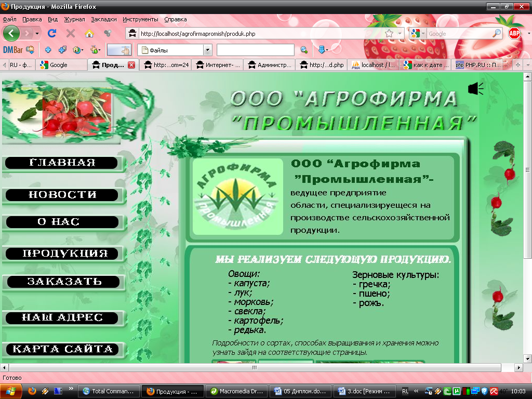
Task: Reload the page with the blue refresh icon
Action: tap(52, 33)
